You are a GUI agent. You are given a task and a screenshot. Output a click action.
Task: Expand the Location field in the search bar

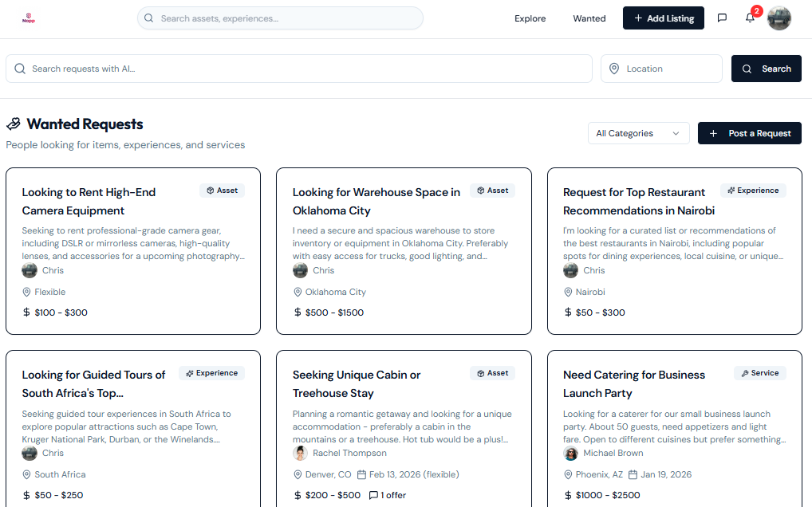[661, 69]
